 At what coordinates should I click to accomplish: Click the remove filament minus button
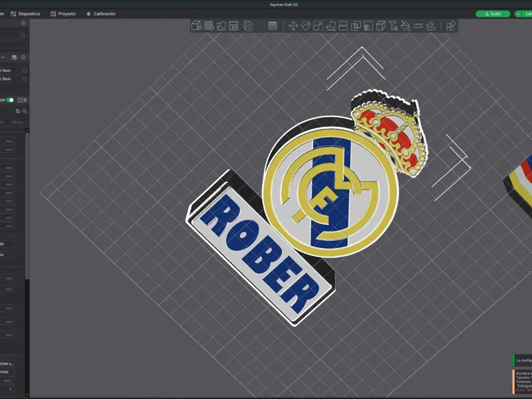click(x=3, y=57)
